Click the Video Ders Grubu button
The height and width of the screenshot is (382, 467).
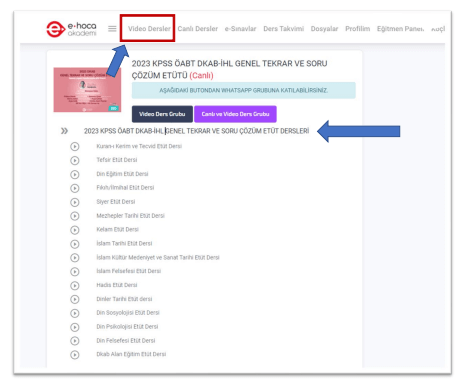[x=162, y=114]
